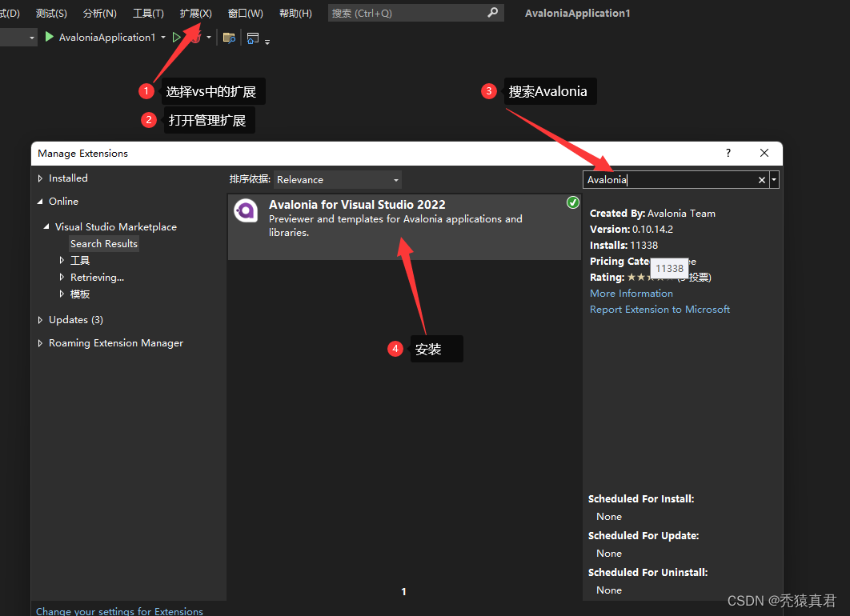Viewport: 850px width, 616px height.
Task: Expand the 模板 tree node
Action: [62, 294]
